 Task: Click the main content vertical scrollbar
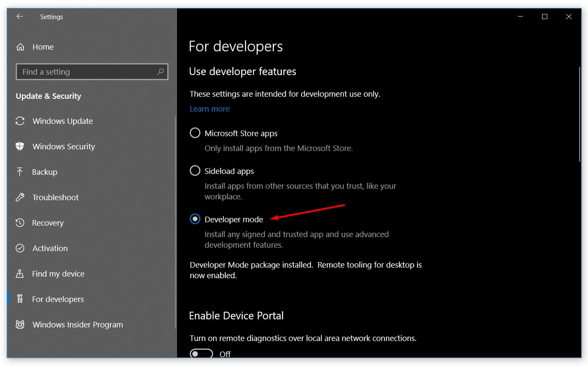click(580, 114)
